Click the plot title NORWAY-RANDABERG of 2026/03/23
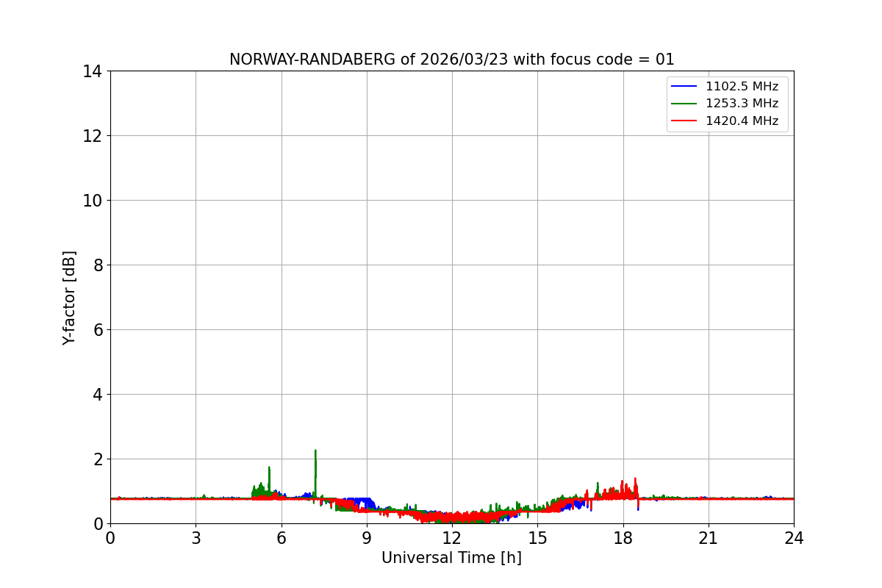Screen dimensions: 882x588 pos(451,60)
